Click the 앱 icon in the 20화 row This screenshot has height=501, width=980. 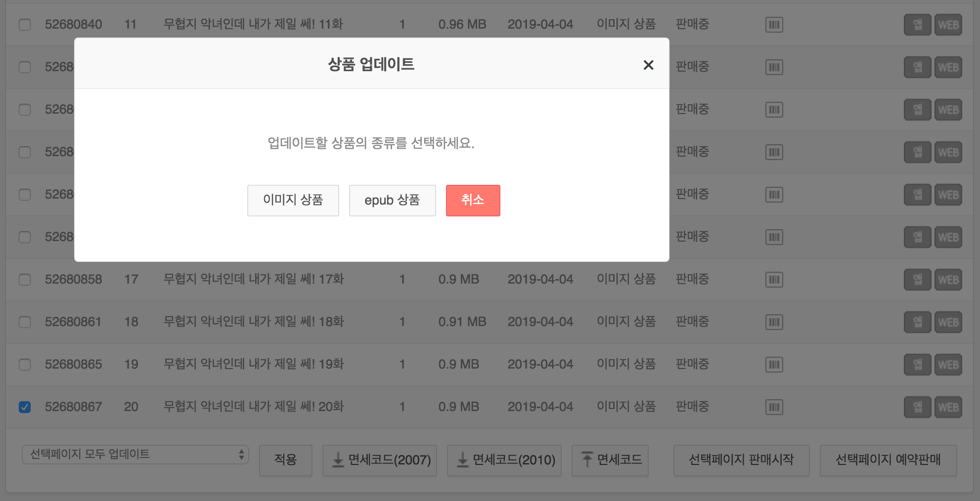(x=918, y=407)
